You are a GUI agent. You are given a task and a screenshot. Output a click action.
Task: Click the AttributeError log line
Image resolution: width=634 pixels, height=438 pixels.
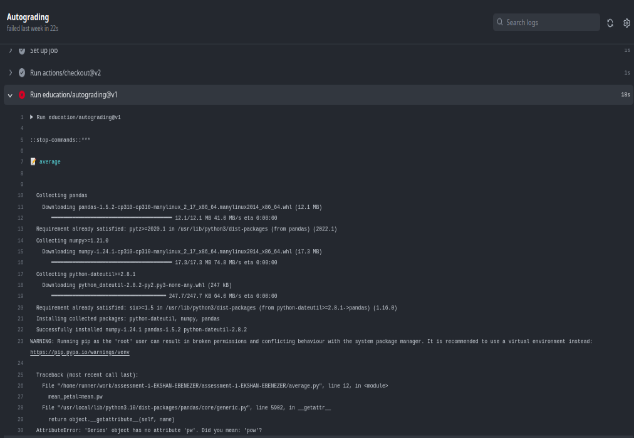point(148,430)
